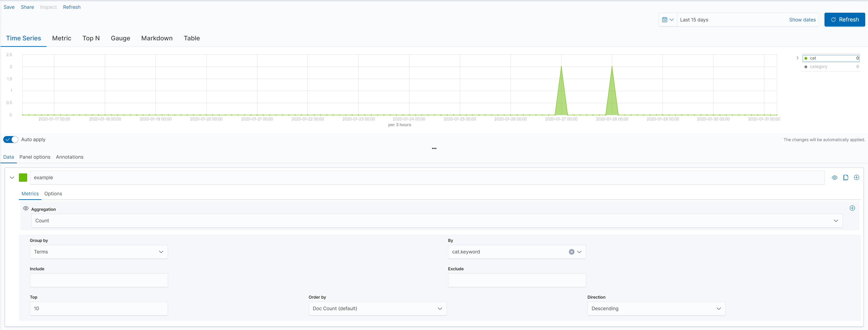This screenshot has height=330, width=868.
Task: Open the Count aggregation dropdown
Action: click(x=836, y=220)
